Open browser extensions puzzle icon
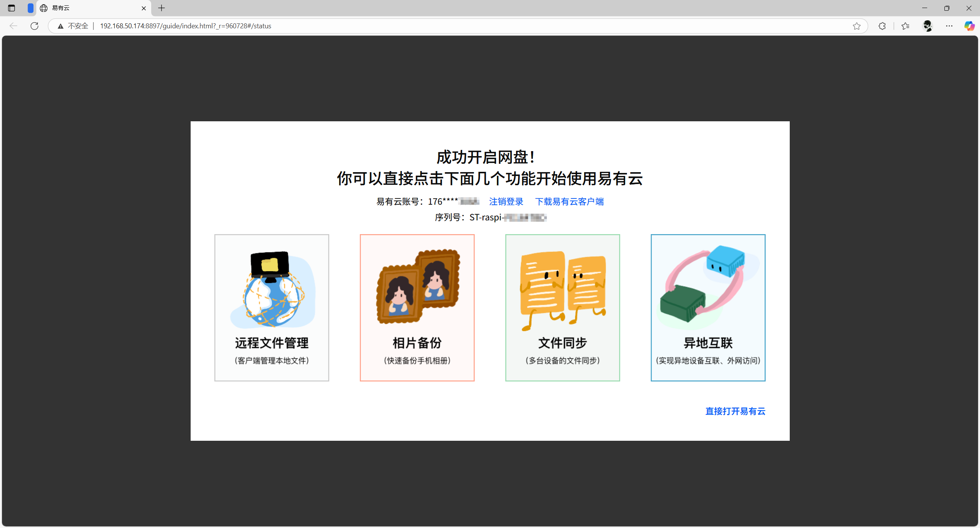This screenshot has width=980, height=528. [882, 26]
